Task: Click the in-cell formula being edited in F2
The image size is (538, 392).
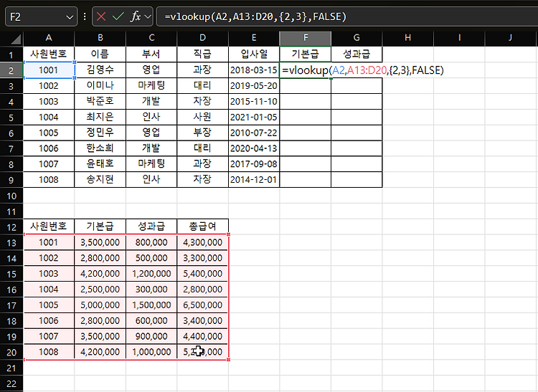Action: coord(363,70)
